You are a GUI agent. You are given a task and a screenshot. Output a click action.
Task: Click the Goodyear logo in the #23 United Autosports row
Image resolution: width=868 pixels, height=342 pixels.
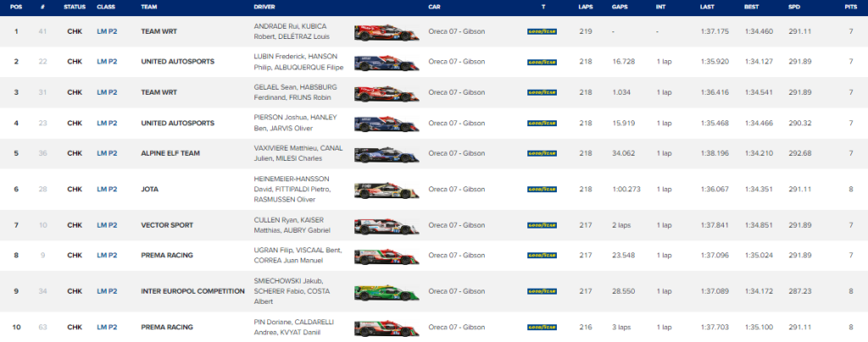[x=542, y=123]
